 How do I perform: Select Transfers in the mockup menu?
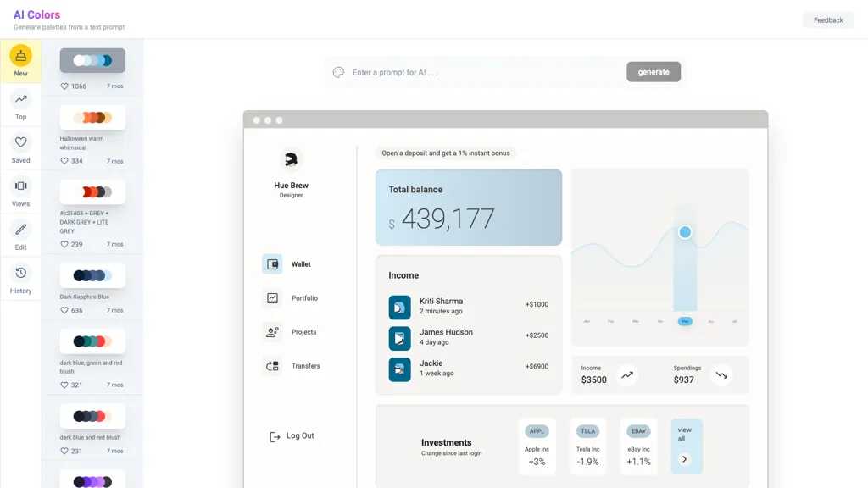(x=305, y=366)
